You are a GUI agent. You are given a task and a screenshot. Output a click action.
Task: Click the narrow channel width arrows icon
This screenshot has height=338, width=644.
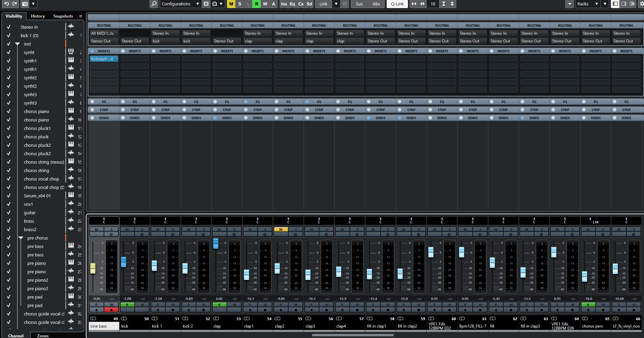(x=414, y=4)
